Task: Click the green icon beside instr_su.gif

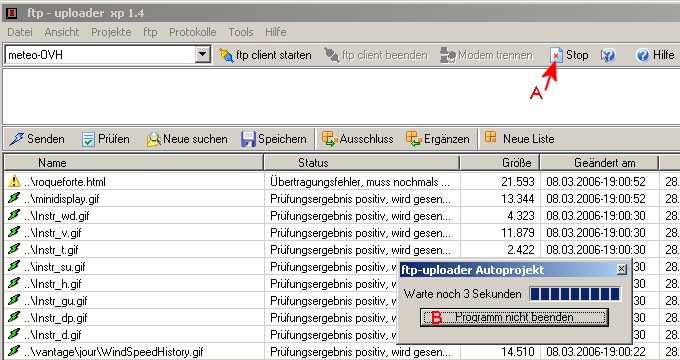Action: 14,266
